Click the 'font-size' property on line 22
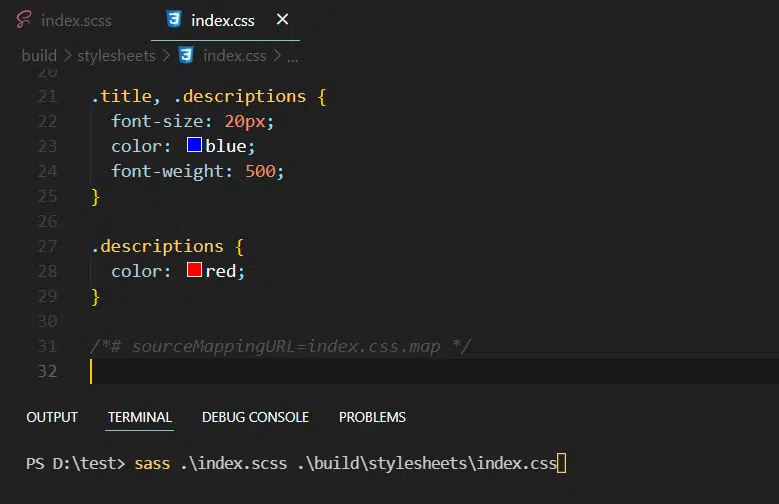 click(x=157, y=121)
